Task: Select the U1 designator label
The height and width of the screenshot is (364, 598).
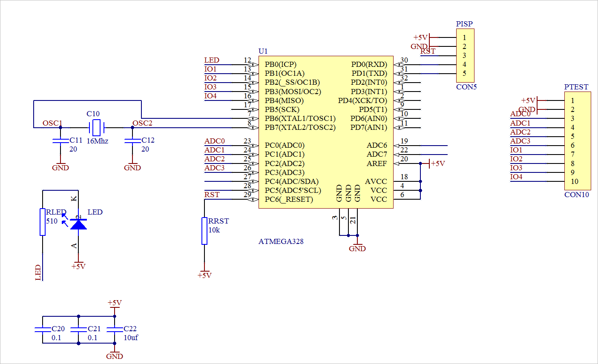Action: pyautogui.click(x=263, y=51)
